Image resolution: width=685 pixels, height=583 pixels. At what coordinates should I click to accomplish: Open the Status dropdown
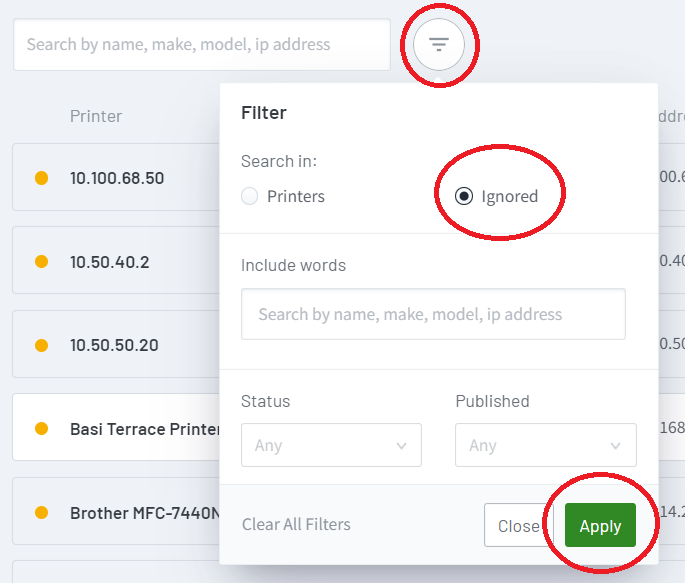(331, 445)
